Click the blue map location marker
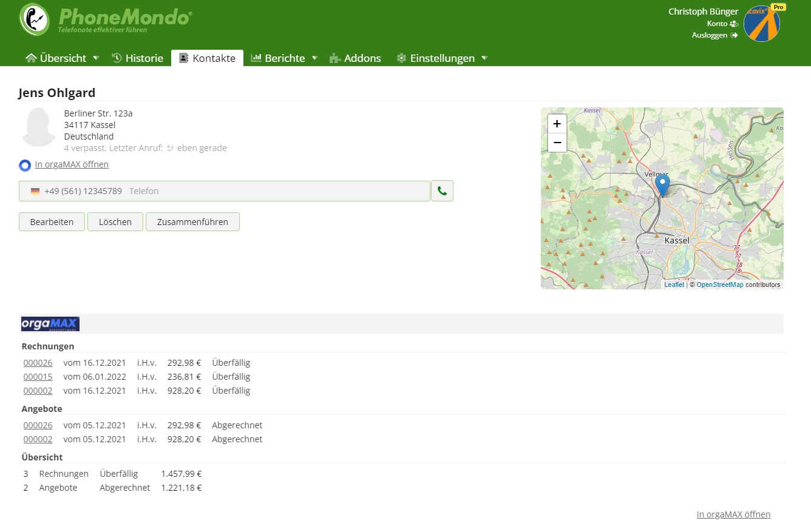Image resolution: width=811 pixels, height=532 pixels. (x=662, y=185)
